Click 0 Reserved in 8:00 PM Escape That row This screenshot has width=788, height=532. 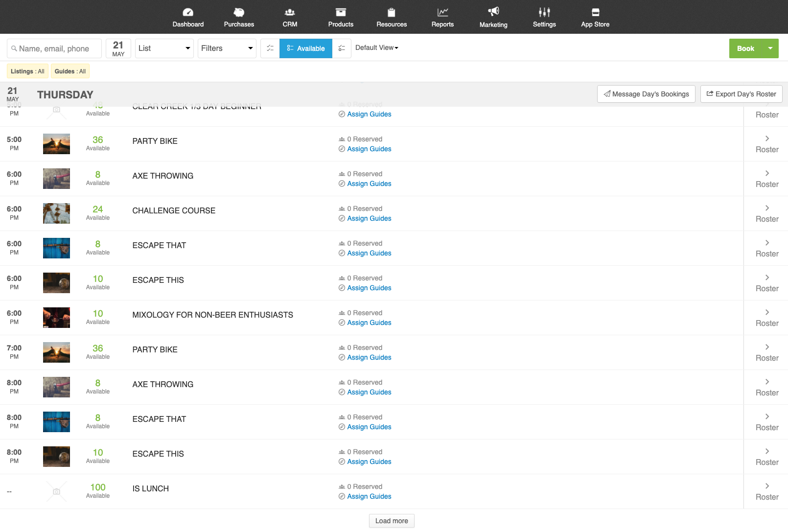365,417
